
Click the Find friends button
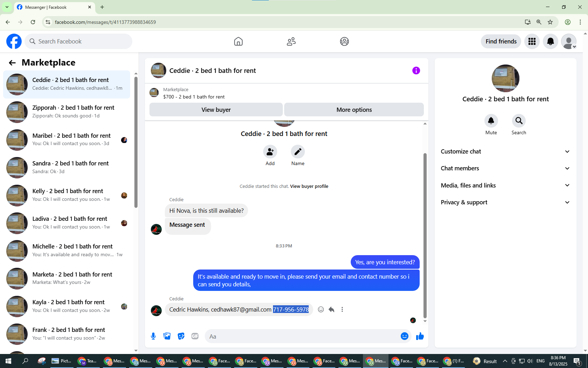[x=501, y=41]
